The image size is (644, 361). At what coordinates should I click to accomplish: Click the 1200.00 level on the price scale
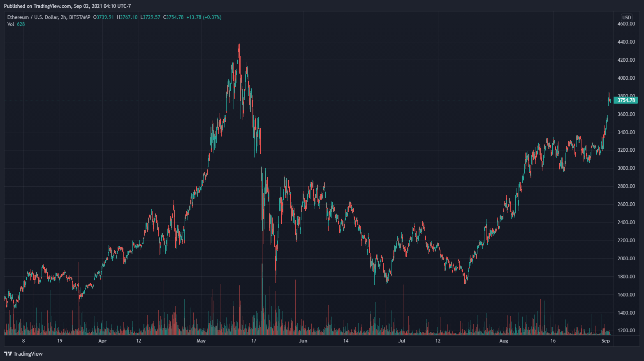[x=626, y=331]
